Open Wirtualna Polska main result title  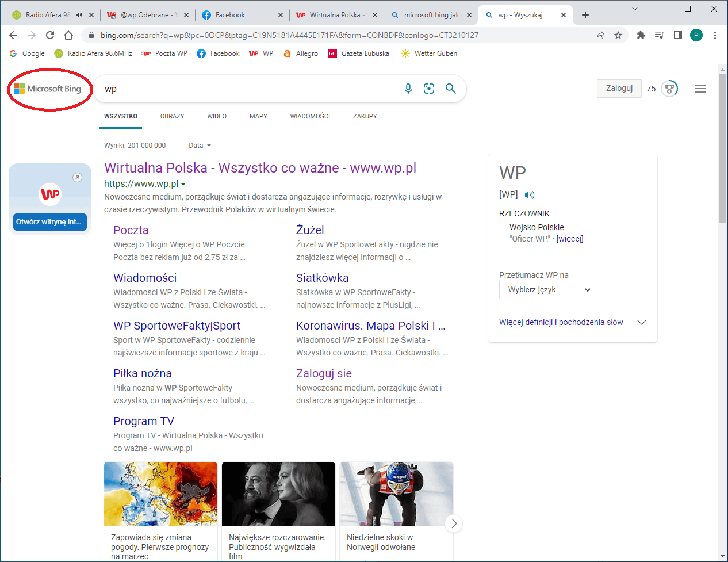click(x=260, y=168)
